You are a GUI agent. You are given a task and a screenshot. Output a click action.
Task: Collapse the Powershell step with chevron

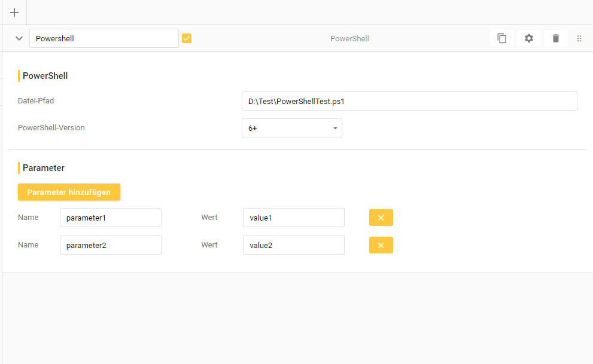point(19,38)
